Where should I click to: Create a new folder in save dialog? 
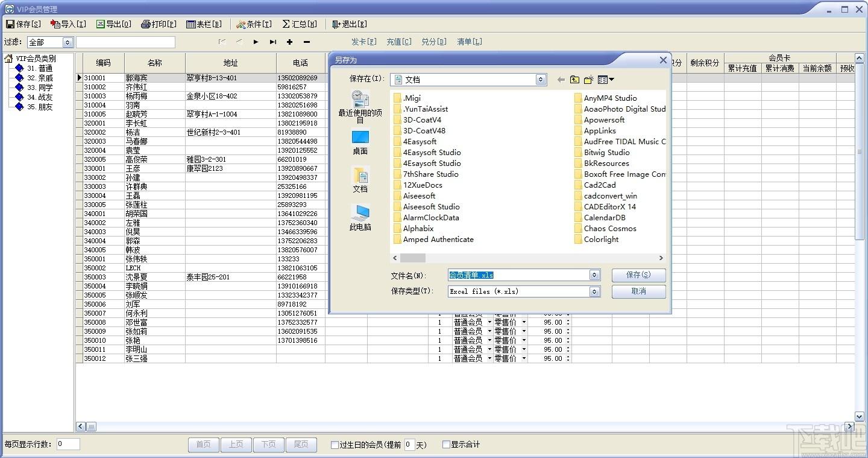coord(588,80)
